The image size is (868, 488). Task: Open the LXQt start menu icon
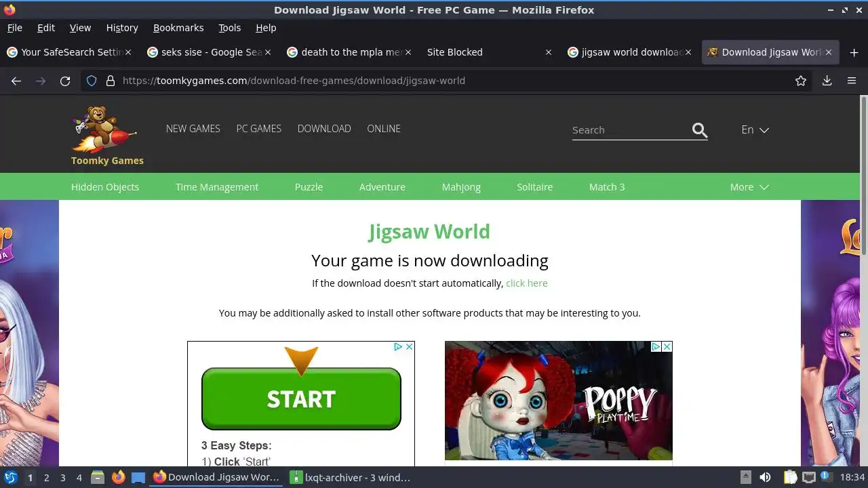coord(11,477)
